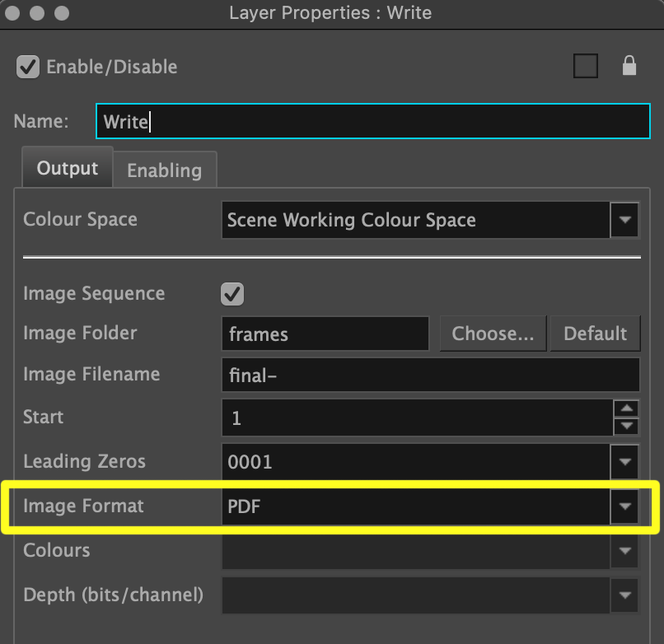Screen dimensions: 664x644
Task: Decrement the Start value down arrow
Action: tap(627, 426)
